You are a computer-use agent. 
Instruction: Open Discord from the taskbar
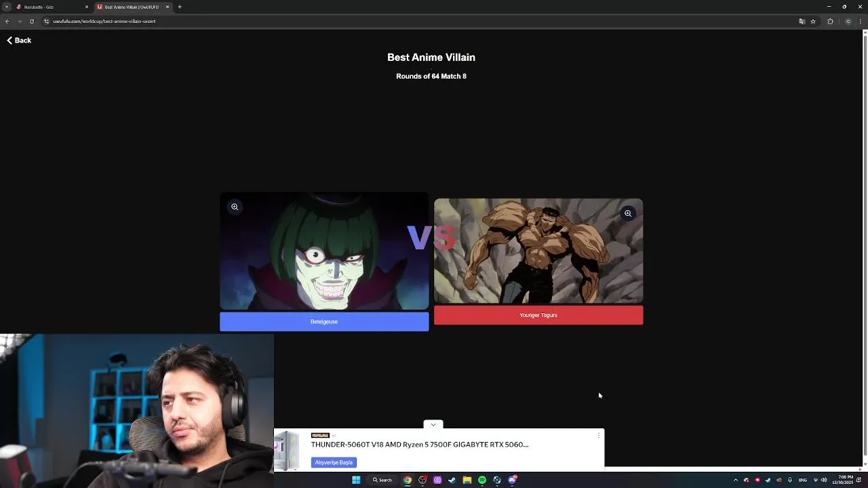coord(512,480)
